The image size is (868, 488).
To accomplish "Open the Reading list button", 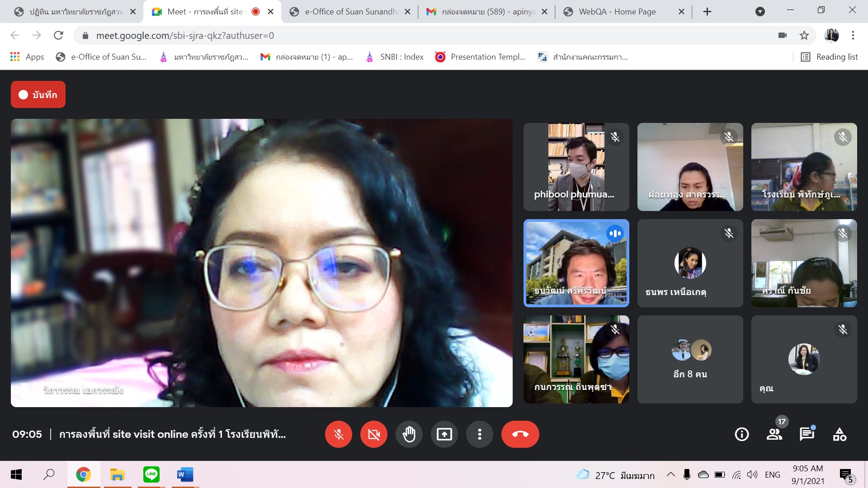I will (x=830, y=57).
